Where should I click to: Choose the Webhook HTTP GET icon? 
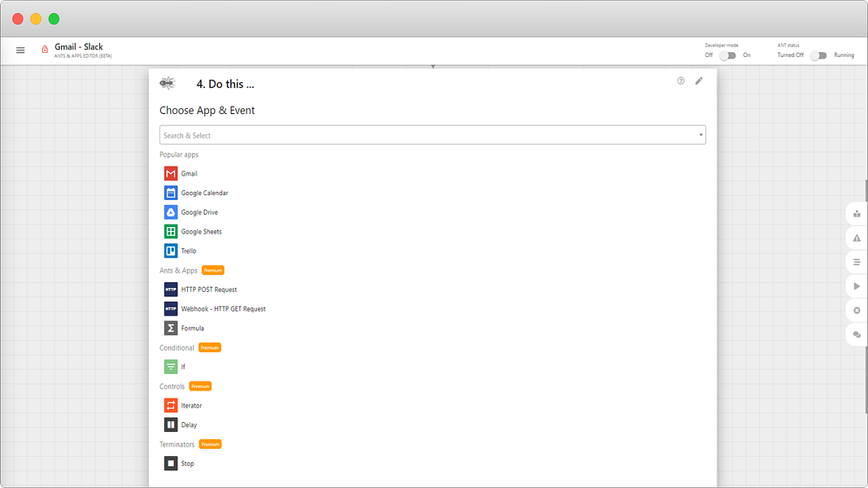pos(171,309)
